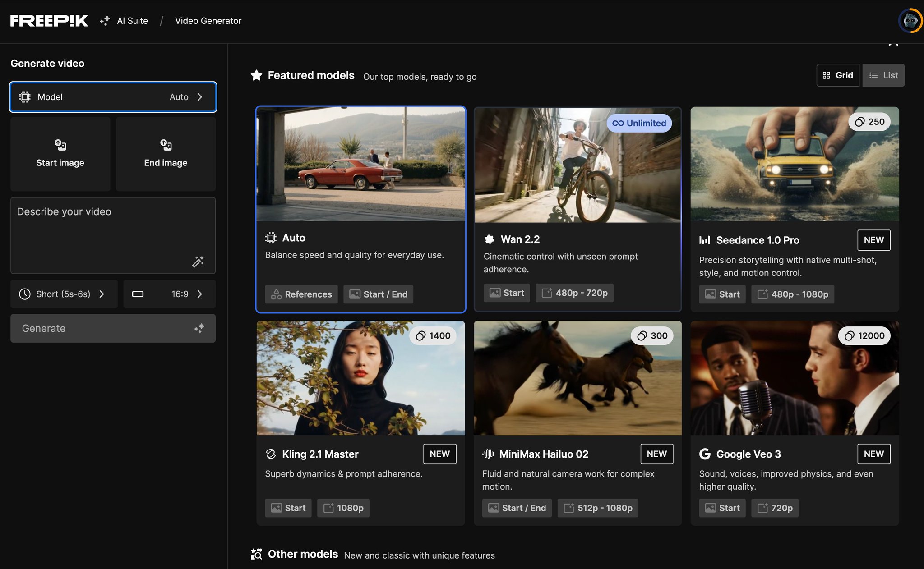Screen dimensions: 924x569
Task: Select the Seedance yellow truck thumbnail
Action: click(795, 164)
